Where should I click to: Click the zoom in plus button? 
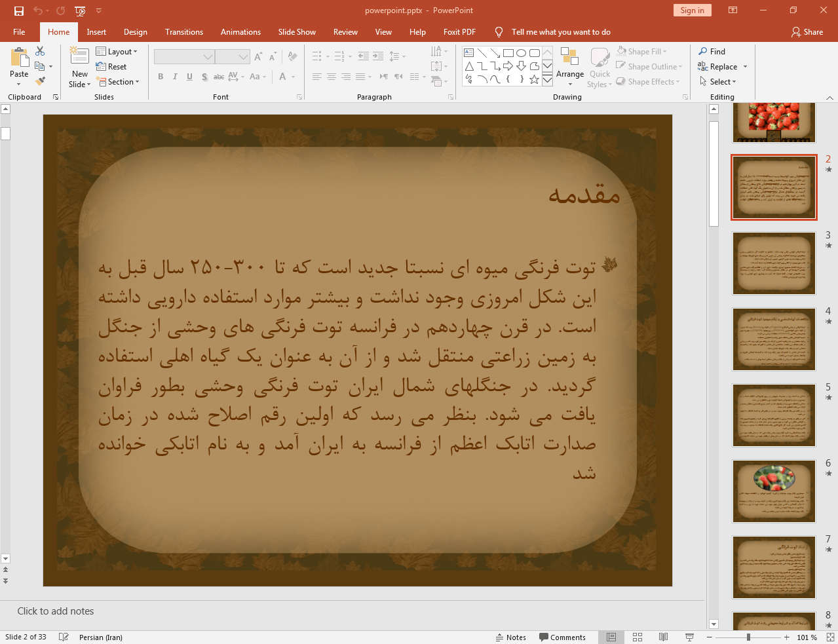coord(787,637)
